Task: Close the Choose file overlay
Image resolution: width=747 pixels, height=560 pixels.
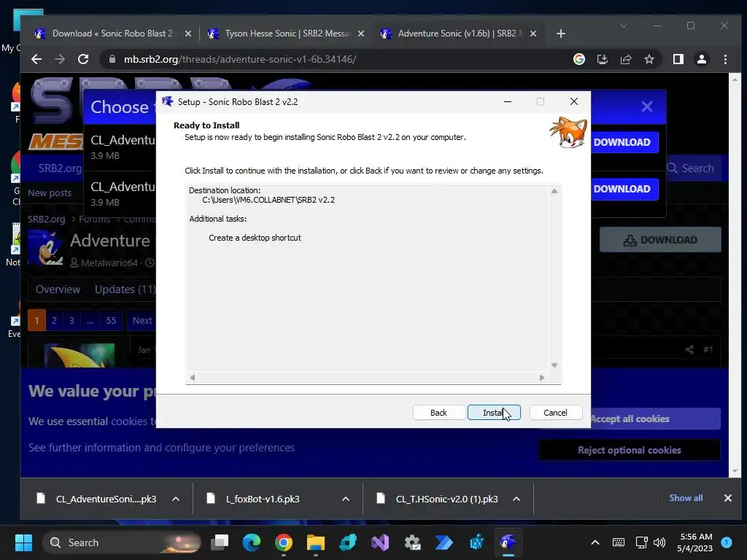Action: 646,106
